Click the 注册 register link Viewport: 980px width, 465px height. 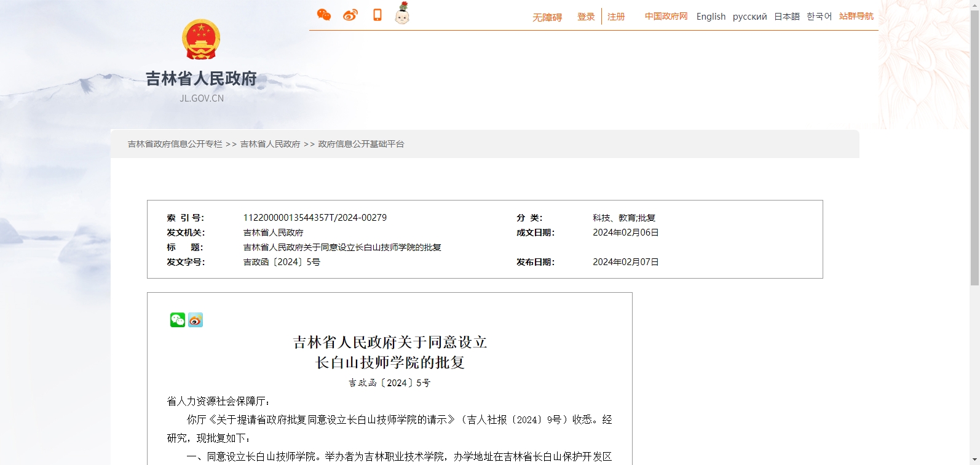[616, 17]
